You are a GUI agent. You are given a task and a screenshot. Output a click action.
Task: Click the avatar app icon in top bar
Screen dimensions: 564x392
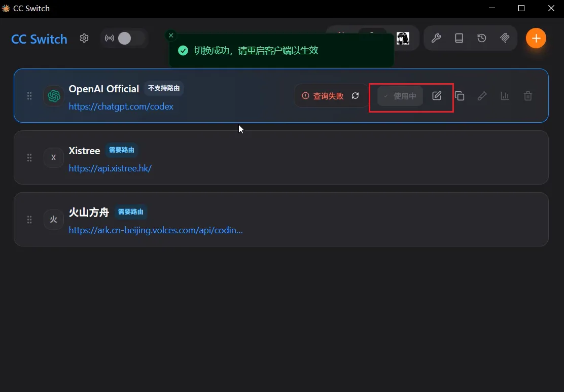pos(403,38)
